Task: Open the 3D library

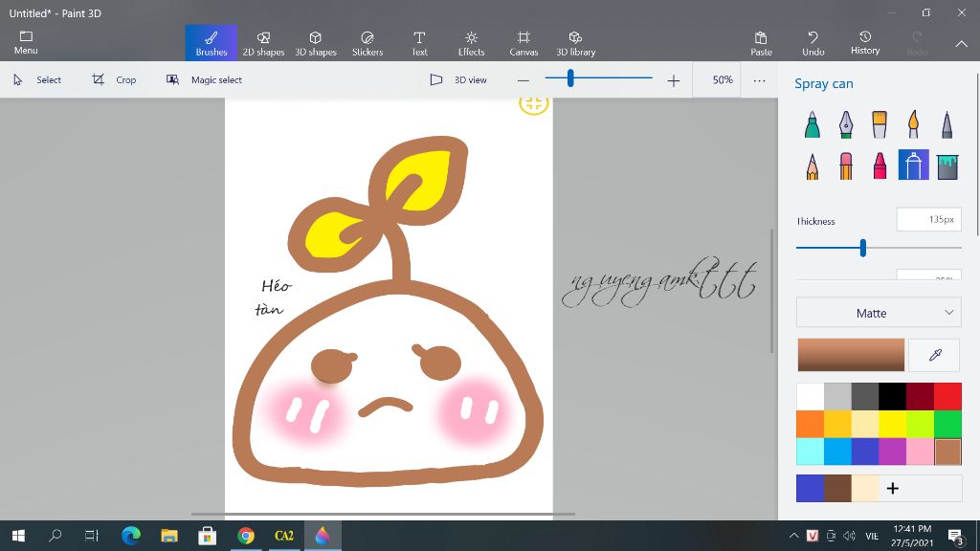Action: point(575,42)
